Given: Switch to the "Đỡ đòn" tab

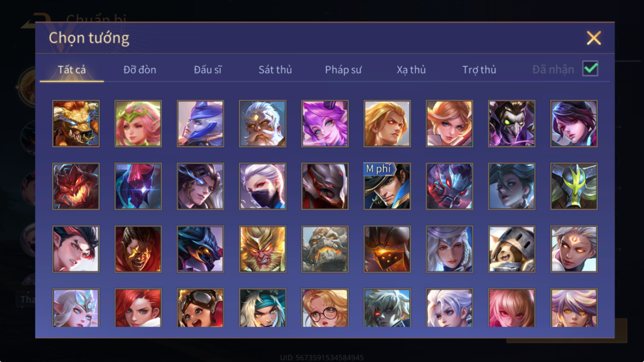Looking at the screenshot, I should click(140, 69).
